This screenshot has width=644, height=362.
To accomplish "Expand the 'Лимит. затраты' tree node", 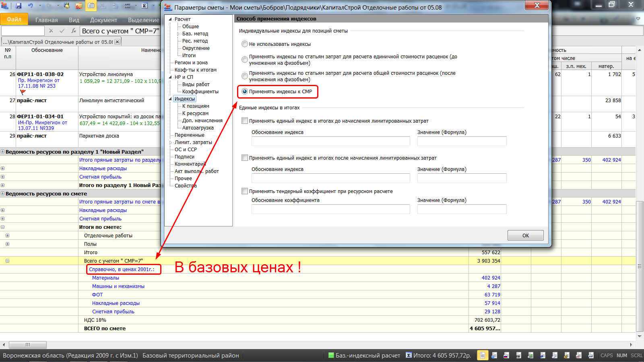I will click(170, 142).
